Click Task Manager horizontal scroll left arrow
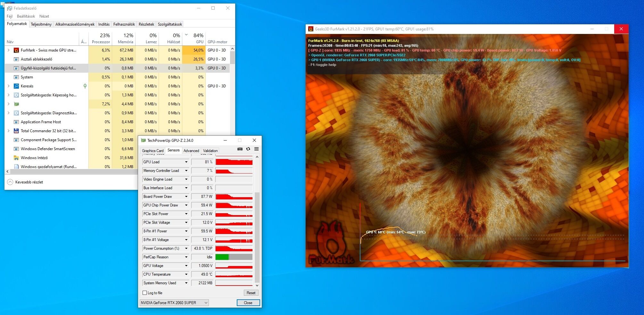Screen dimensions: 644x315 tap(7, 172)
